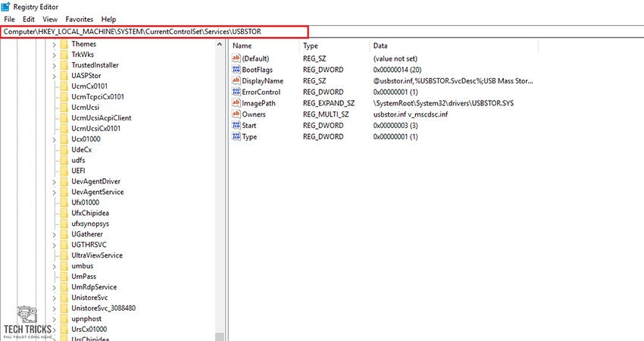Open the File menu
This screenshot has height=341, width=644.
click(x=9, y=19)
